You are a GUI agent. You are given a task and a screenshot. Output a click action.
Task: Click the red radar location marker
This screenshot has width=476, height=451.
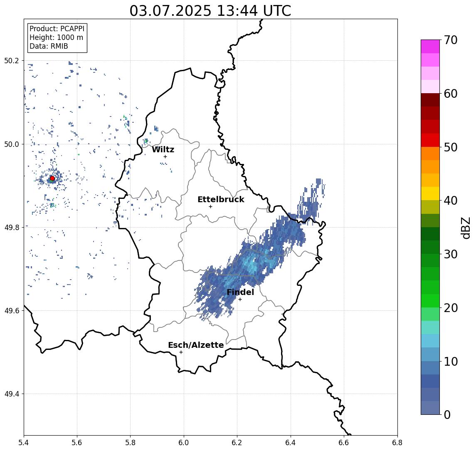pyautogui.click(x=52, y=178)
